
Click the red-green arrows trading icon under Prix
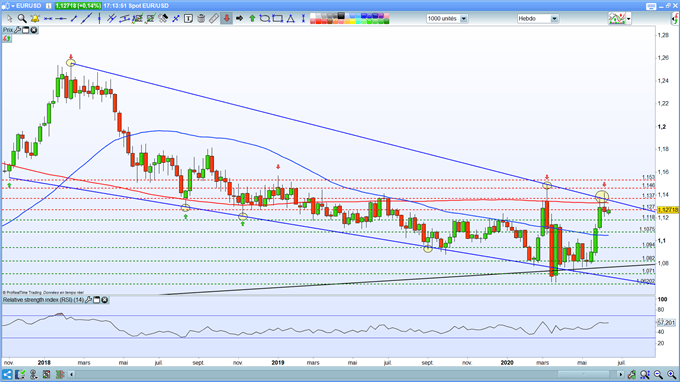[7, 39]
